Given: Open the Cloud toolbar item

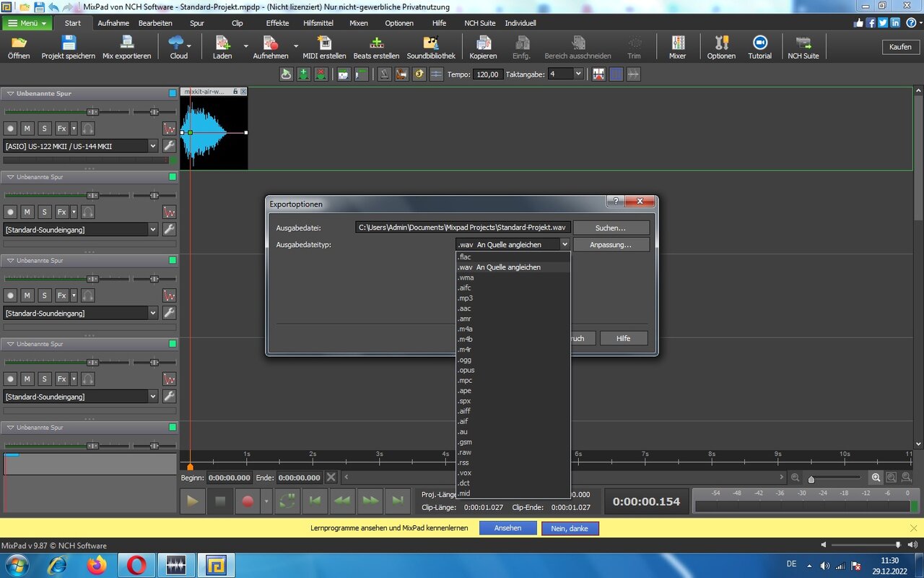Looking at the screenshot, I should (x=178, y=47).
